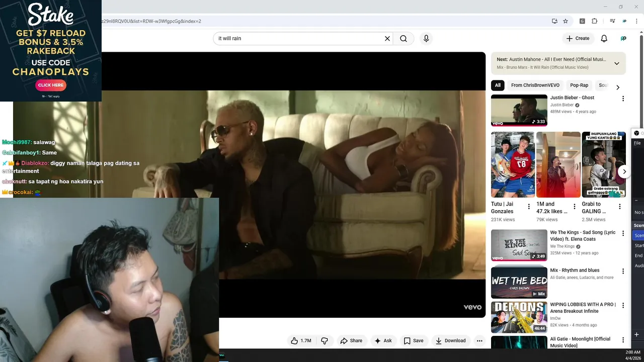Click the ImOw channel name
The width and height of the screenshot is (644, 362).
555,318
